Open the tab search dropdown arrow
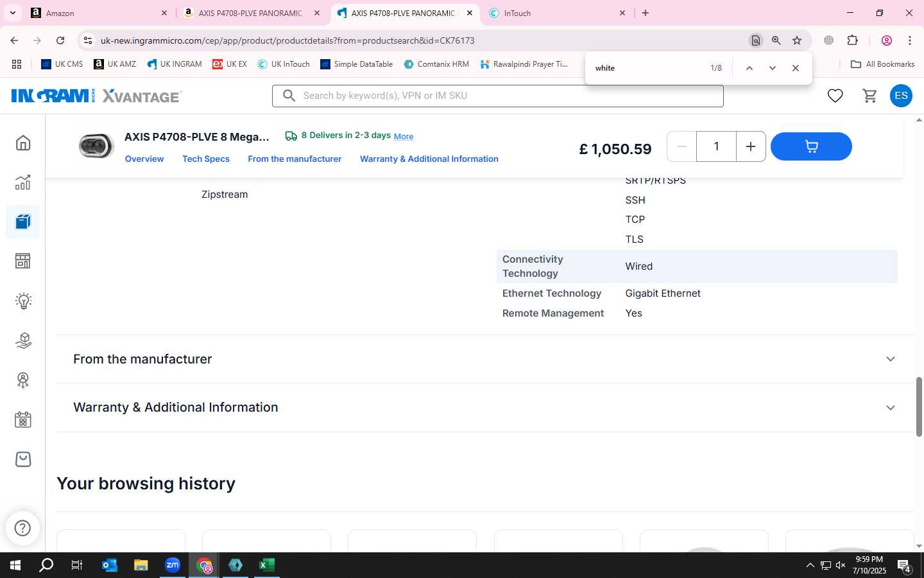The width and height of the screenshot is (924, 578). (12, 13)
